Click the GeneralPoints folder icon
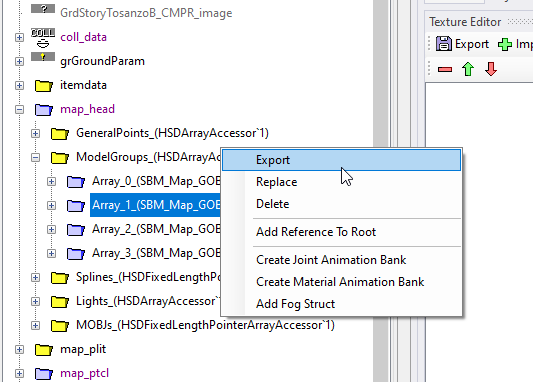 point(60,134)
